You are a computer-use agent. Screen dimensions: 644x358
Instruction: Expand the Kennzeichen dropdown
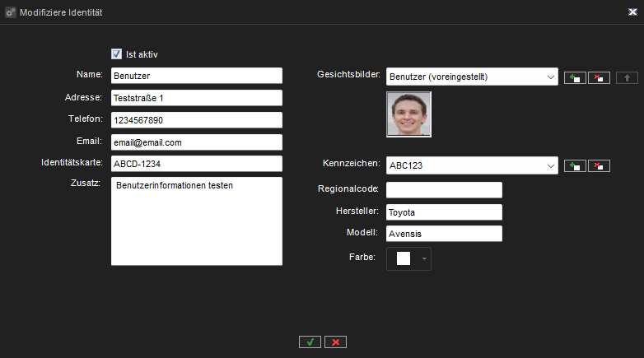coord(550,165)
